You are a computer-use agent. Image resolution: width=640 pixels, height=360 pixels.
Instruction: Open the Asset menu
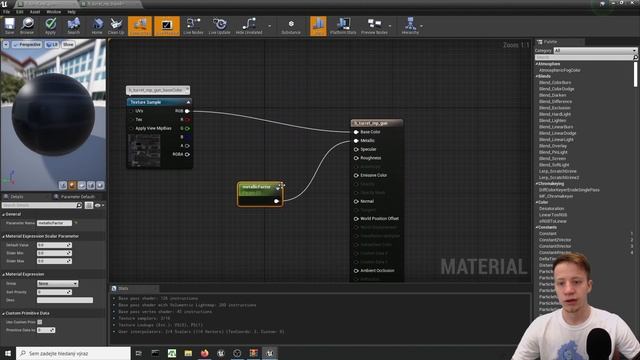tap(35, 12)
